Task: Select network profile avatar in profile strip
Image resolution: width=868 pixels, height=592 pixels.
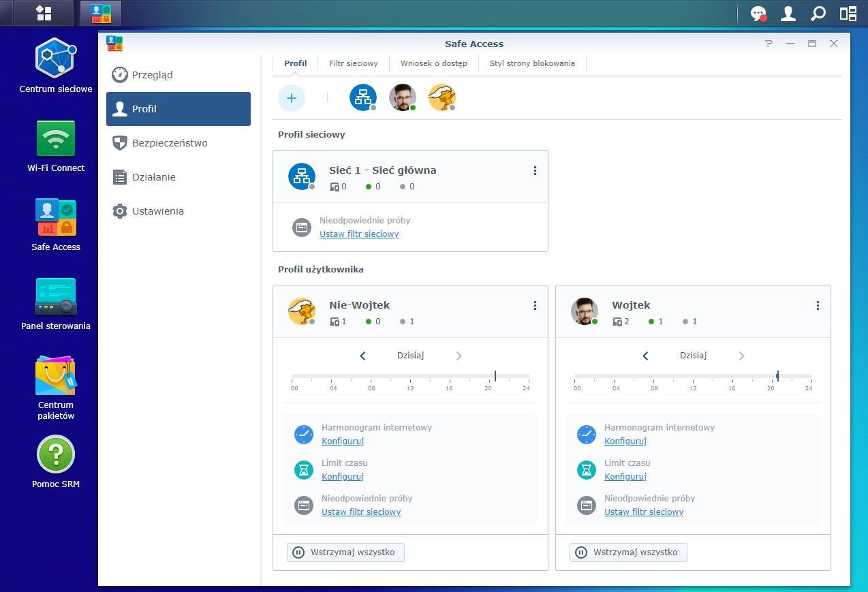Action: [x=363, y=97]
